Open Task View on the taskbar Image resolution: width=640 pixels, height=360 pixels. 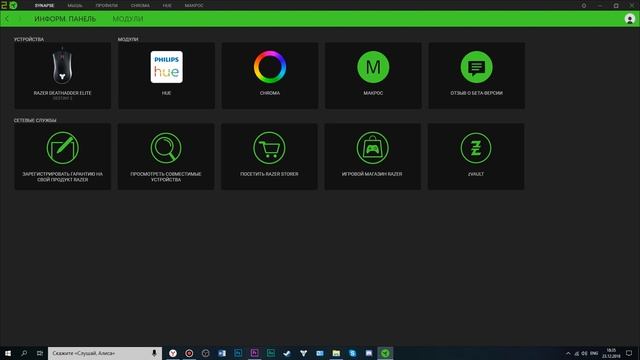(40, 353)
